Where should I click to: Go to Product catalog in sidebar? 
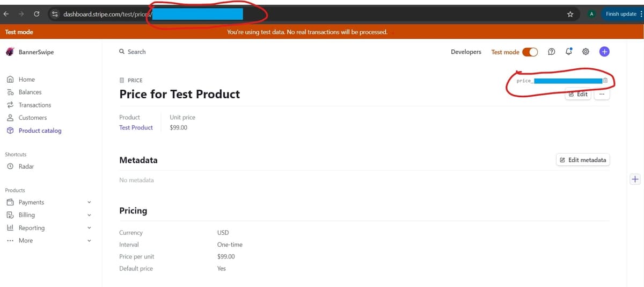click(x=40, y=131)
